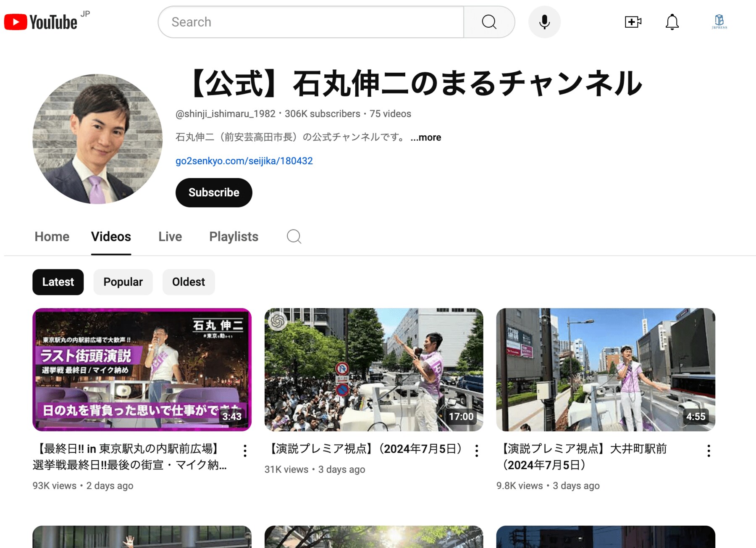Click inside the Search input field

(x=311, y=21)
